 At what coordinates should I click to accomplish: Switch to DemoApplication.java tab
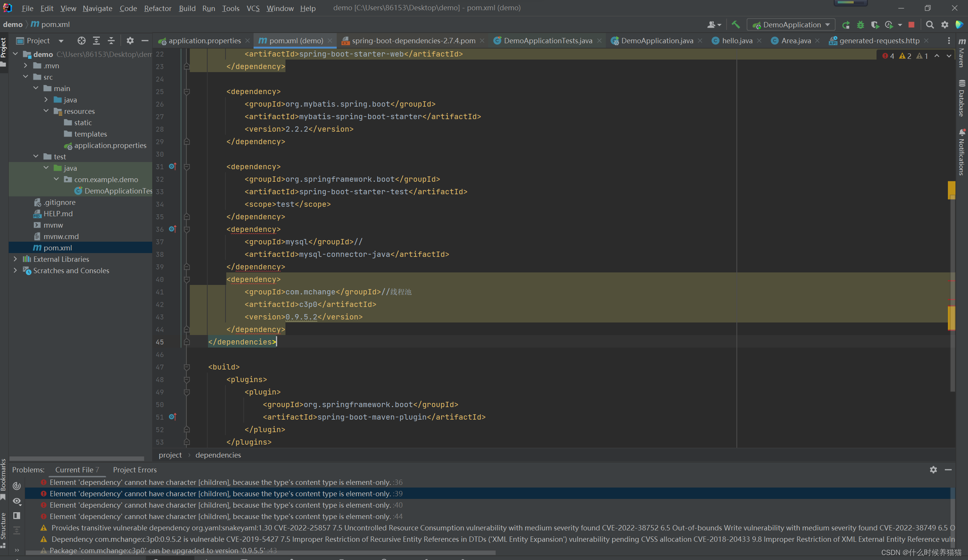[x=656, y=41]
